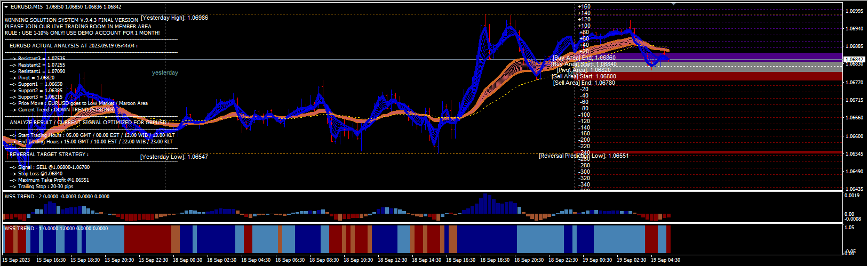Click the 1.06995 price on the price scale
Screen dimensions: 868x267
coord(855,11)
